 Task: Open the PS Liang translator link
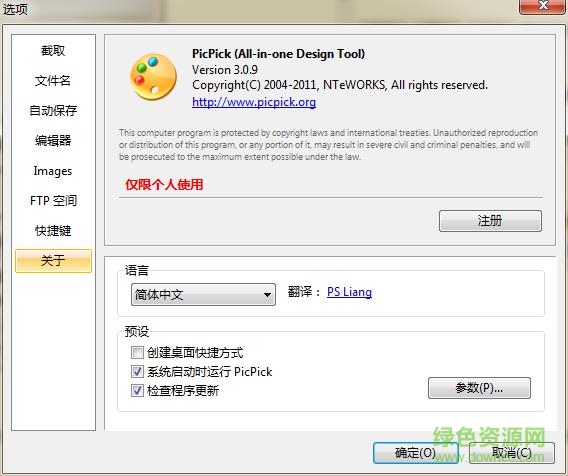point(349,292)
